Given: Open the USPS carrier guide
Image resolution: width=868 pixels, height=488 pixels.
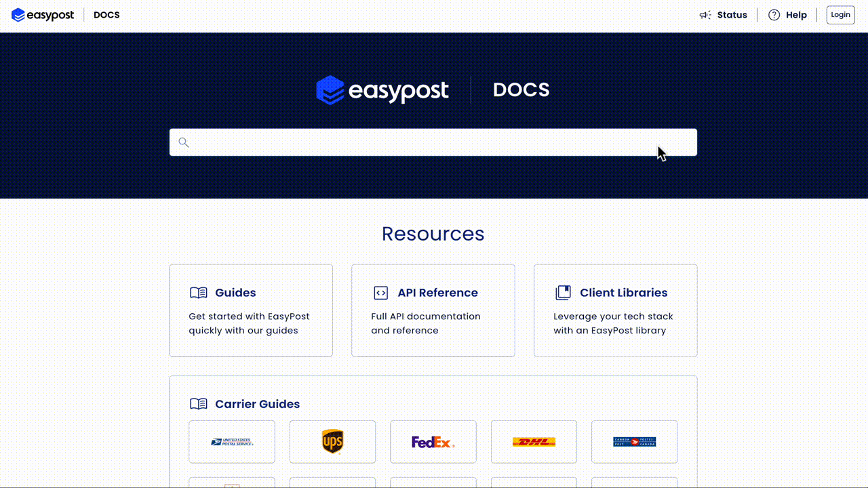Looking at the screenshot, I should click(232, 442).
